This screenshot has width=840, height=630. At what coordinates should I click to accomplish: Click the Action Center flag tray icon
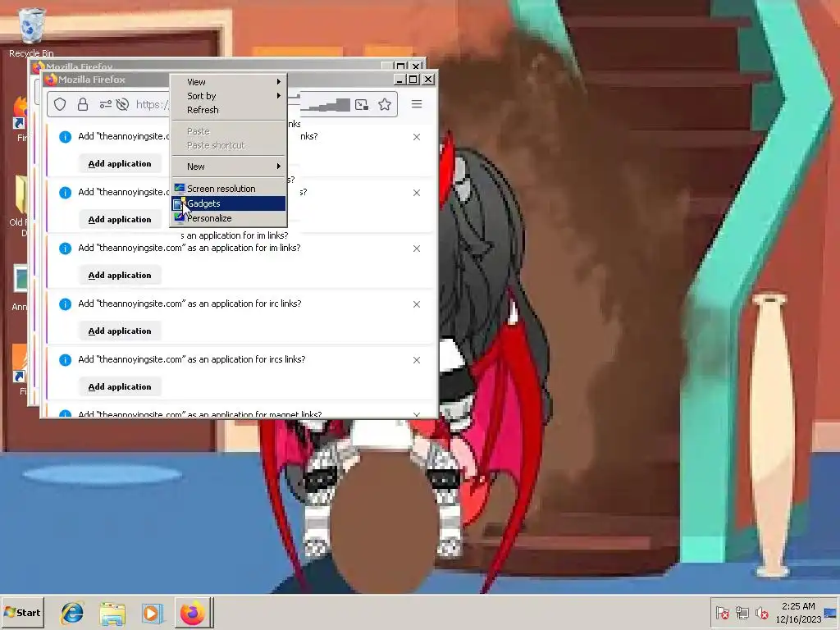[x=722, y=612]
